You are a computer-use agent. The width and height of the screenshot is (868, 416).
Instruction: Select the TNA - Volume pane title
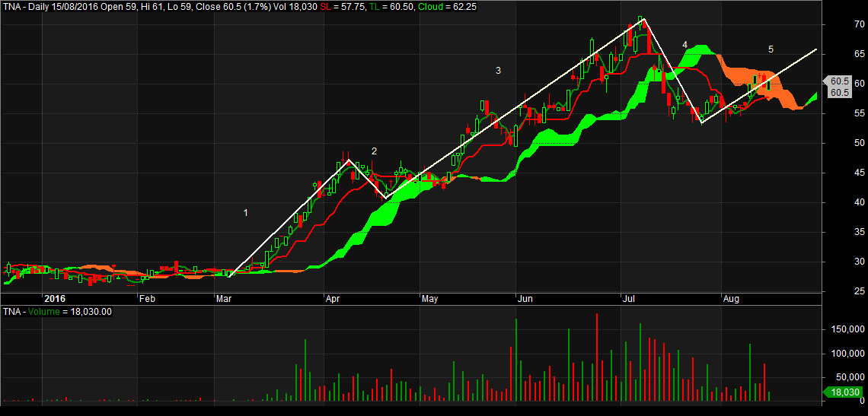(x=57, y=311)
